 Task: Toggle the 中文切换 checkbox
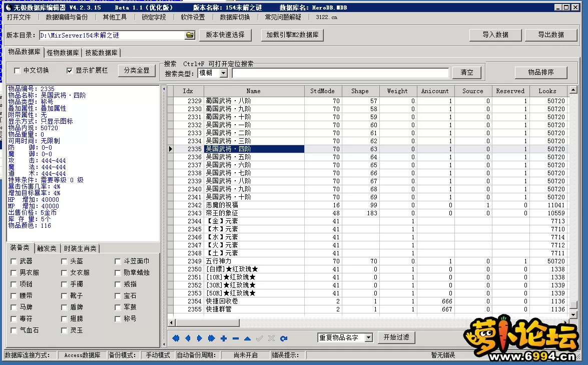pyautogui.click(x=17, y=71)
